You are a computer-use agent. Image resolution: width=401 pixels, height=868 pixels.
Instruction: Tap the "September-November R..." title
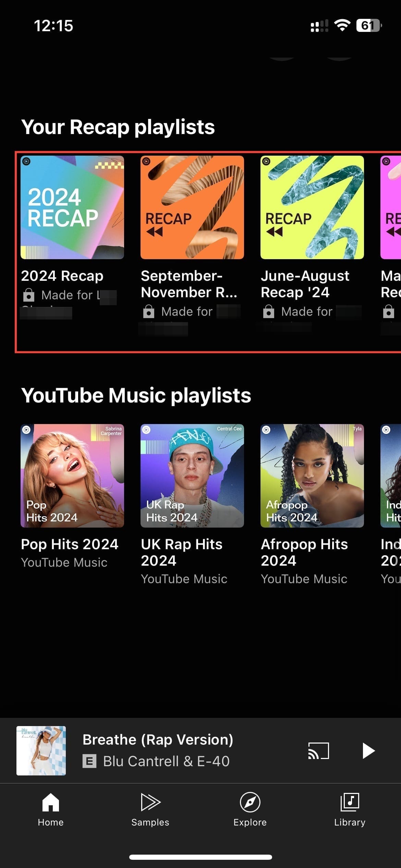pyautogui.click(x=189, y=284)
